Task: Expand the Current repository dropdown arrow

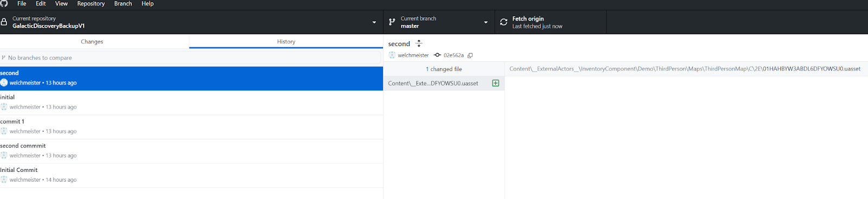Action: [x=374, y=22]
